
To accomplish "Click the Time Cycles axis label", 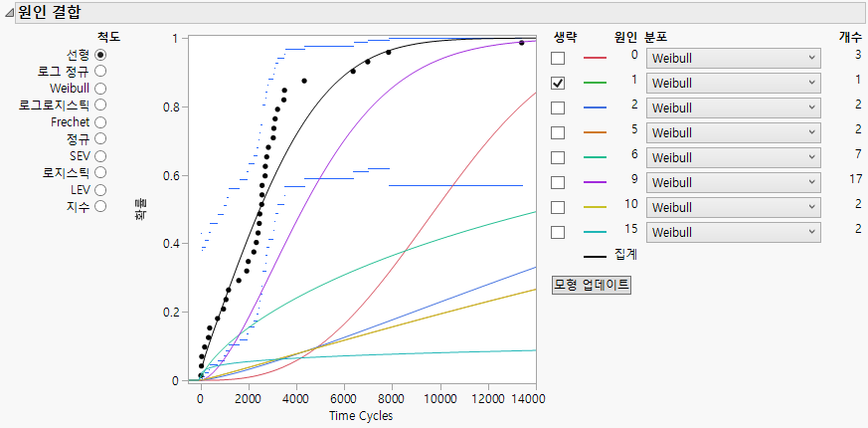I will click(361, 416).
